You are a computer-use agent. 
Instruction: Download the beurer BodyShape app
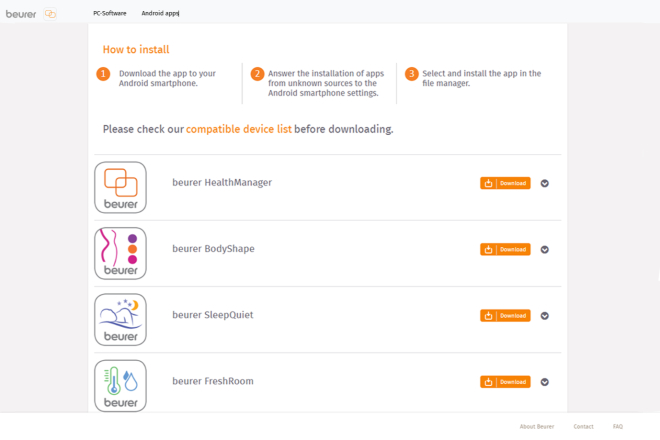click(x=505, y=249)
